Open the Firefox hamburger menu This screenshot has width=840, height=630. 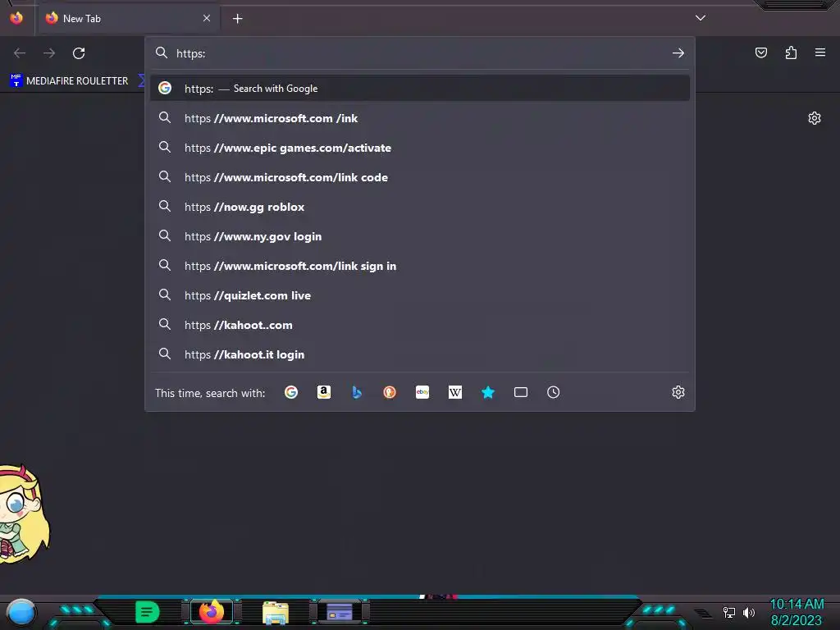click(820, 52)
